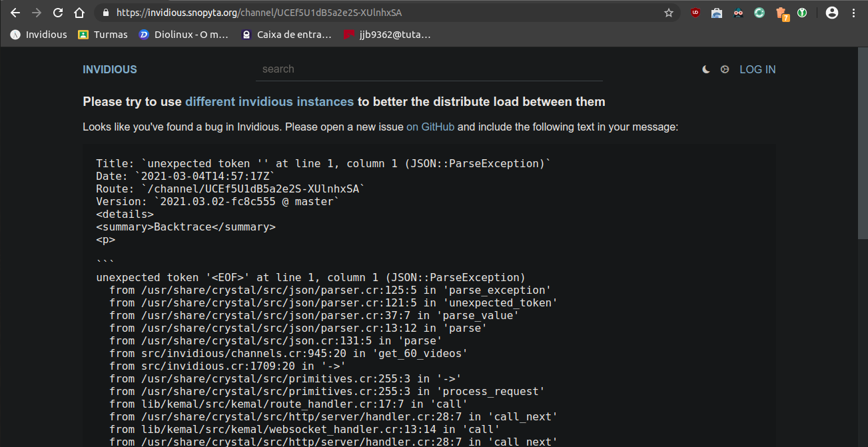
Task: Open Invidious preferences gear icon
Action: click(x=725, y=69)
